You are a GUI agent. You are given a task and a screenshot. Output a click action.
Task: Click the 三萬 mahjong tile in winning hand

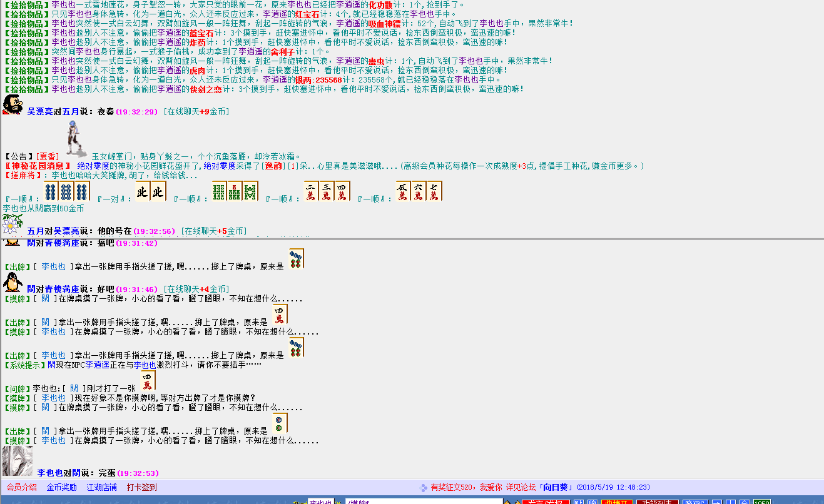tap(326, 191)
